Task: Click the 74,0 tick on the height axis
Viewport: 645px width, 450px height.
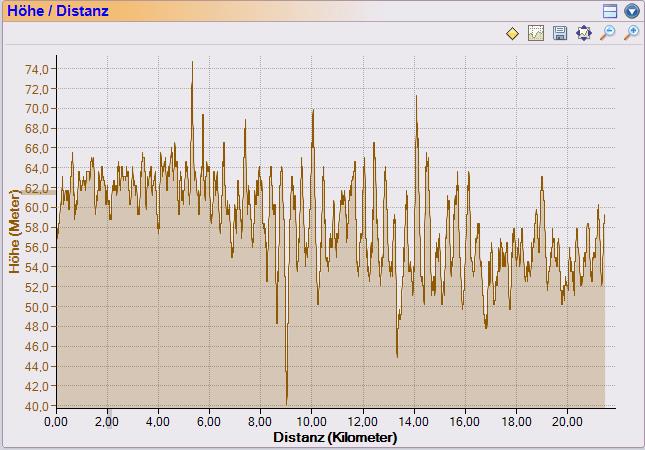Action: [37, 69]
